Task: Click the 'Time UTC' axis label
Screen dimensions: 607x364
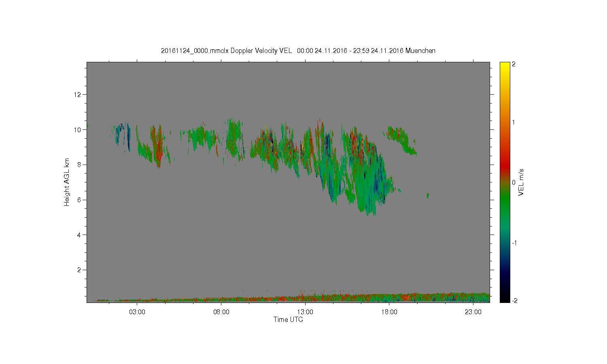Action: [x=288, y=320]
